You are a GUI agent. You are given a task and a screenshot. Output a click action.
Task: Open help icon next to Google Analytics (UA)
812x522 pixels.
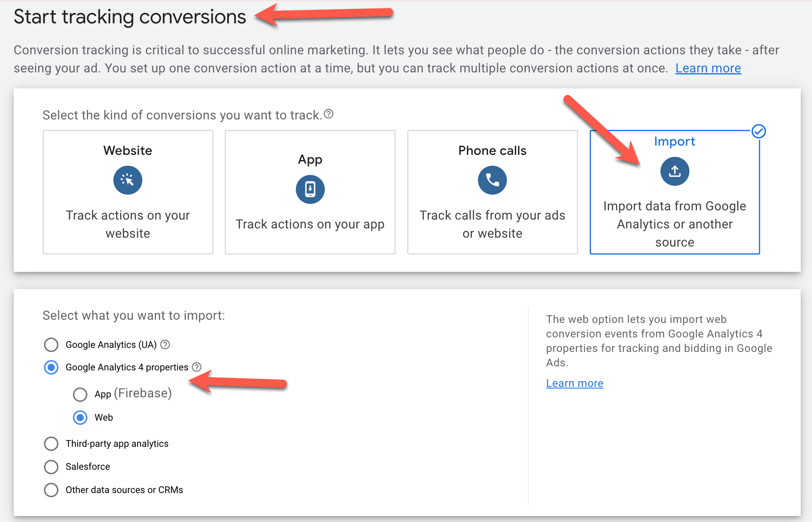pos(165,344)
